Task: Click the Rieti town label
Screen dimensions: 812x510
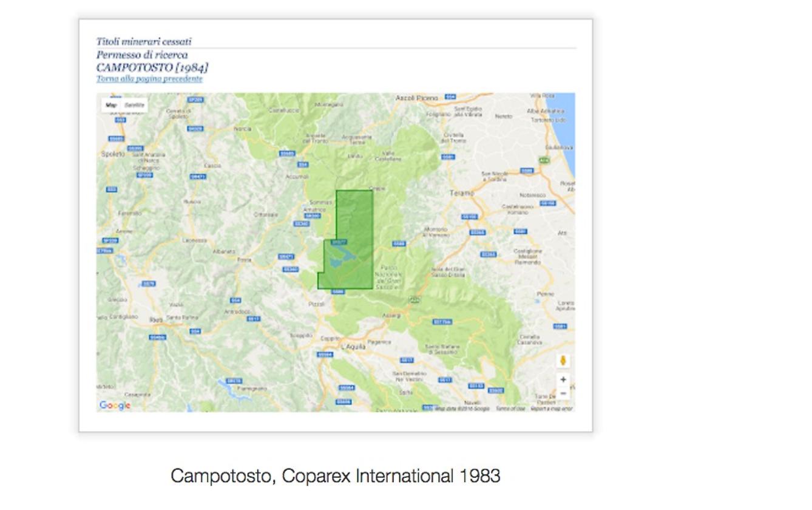Action: [x=156, y=319]
